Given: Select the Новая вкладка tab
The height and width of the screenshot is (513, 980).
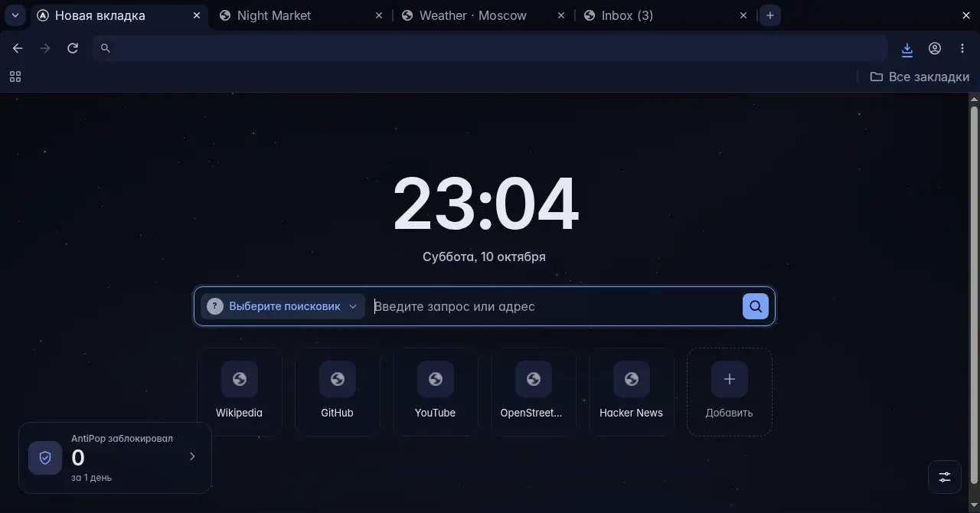Looking at the screenshot, I should [119, 15].
